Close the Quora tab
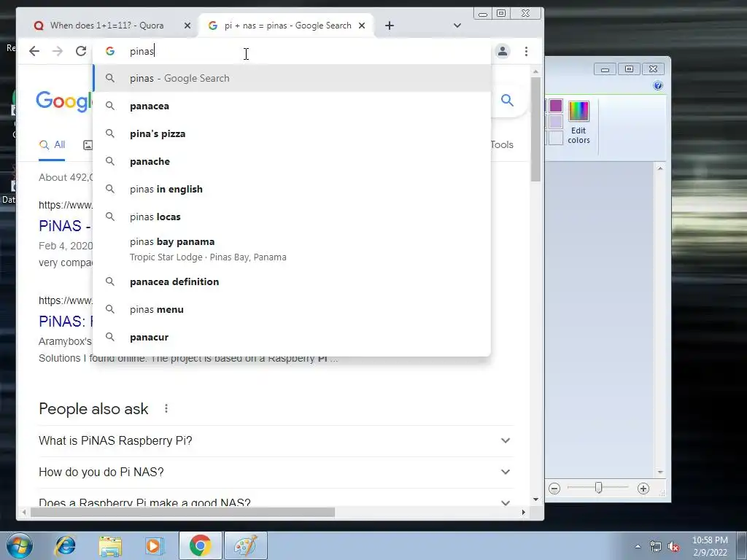 (187, 26)
